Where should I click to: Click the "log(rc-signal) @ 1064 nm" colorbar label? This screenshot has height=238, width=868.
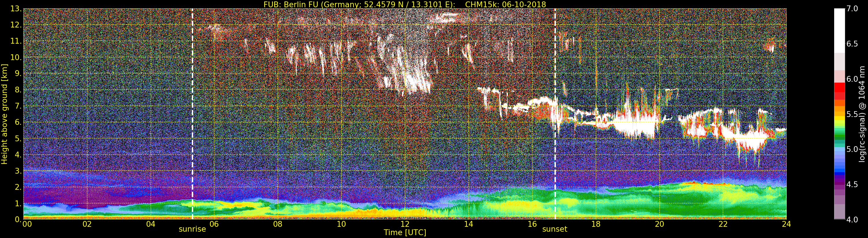[x=862, y=114]
